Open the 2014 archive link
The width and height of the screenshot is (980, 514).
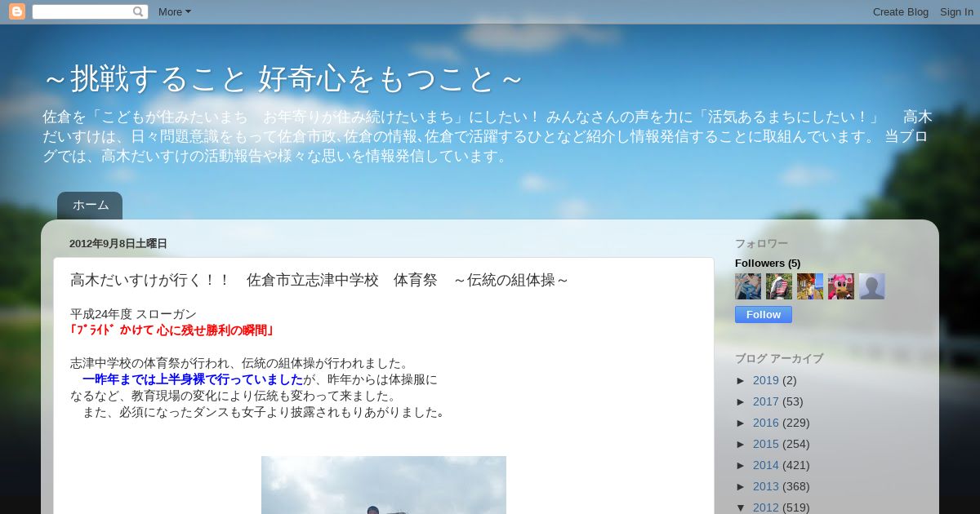tap(766, 465)
